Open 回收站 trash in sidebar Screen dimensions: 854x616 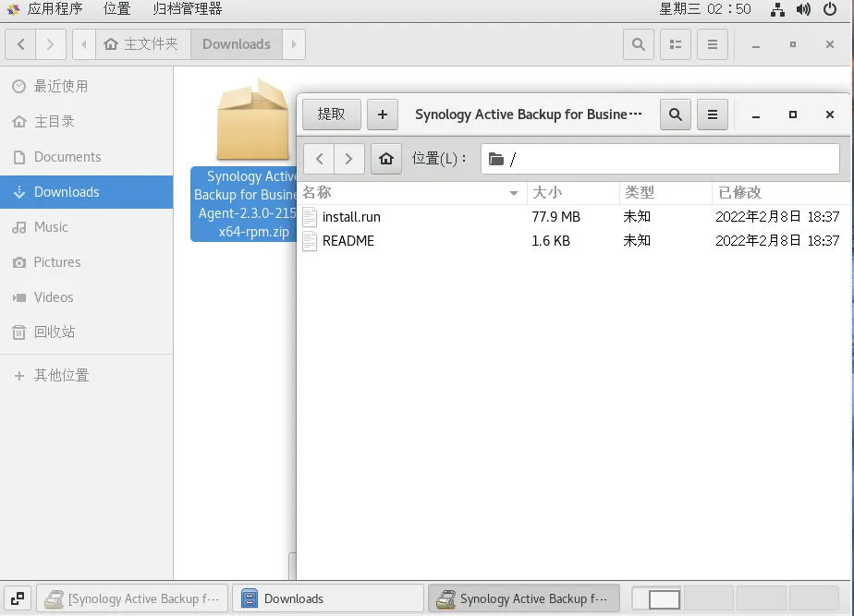[x=87, y=332]
